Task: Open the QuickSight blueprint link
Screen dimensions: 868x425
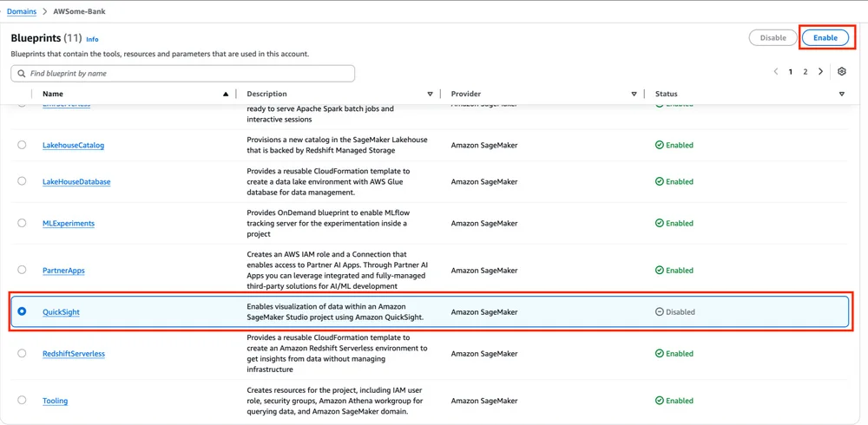Action: pyautogui.click(x=61, y=312)
